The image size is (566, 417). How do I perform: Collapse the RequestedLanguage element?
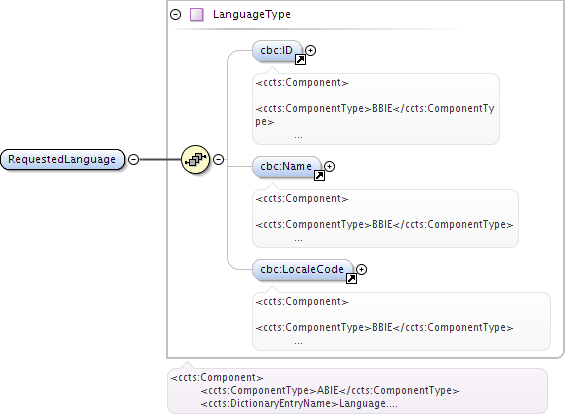[x=134, y=159]
